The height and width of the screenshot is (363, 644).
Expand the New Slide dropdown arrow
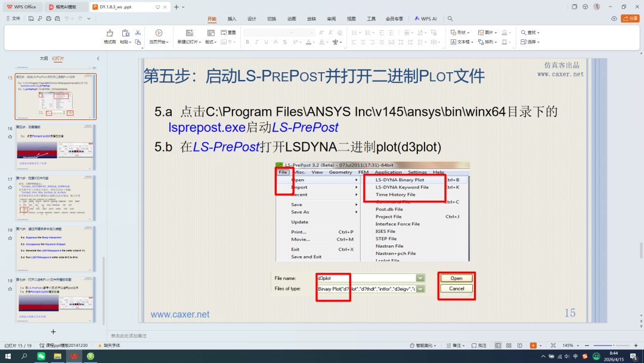click(x=200, y=42)
